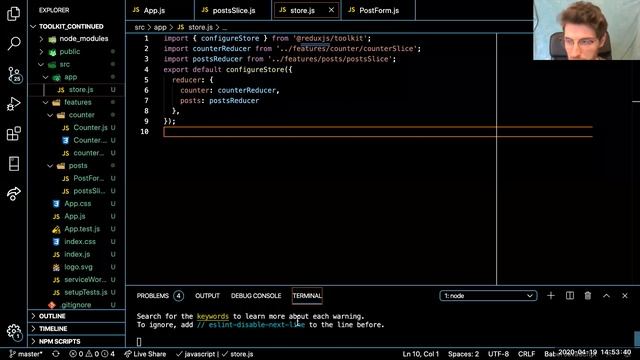Screen dimensions: 640x360
Task: Expand the node_modules folder
Action: click(x=76, y=39)
